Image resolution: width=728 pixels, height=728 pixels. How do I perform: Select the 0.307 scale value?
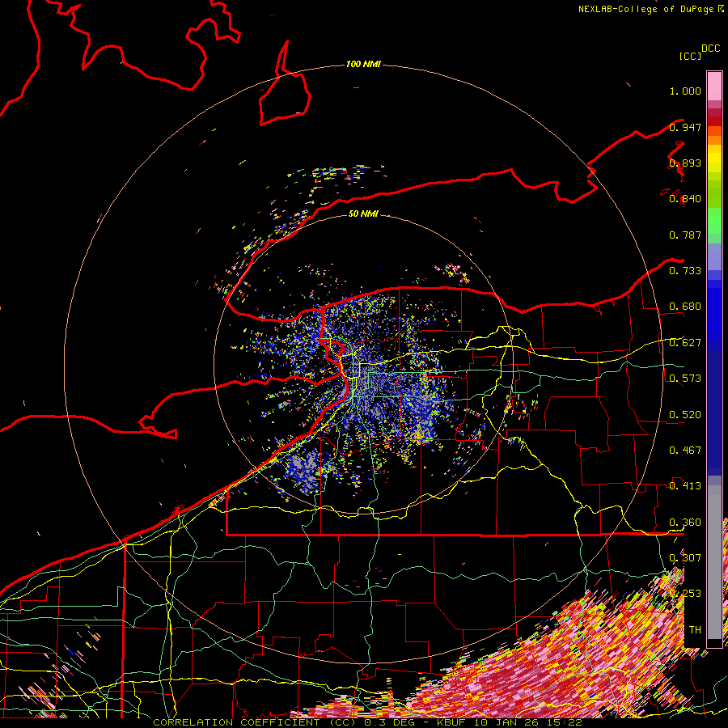pos(685,558)
